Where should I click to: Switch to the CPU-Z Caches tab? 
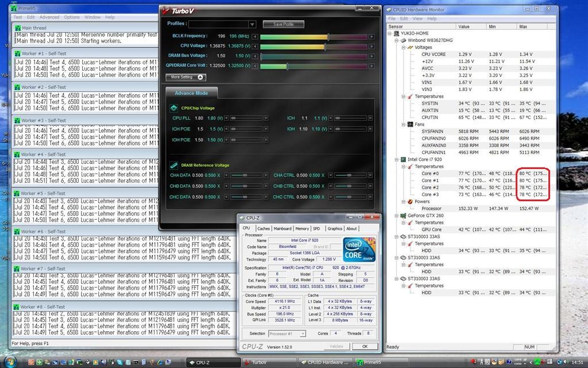click(263, 228)
